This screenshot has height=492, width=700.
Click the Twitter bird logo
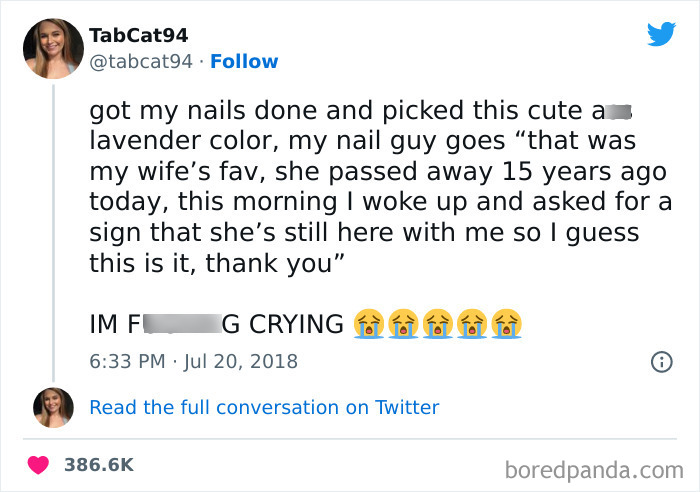pos(661,35)
